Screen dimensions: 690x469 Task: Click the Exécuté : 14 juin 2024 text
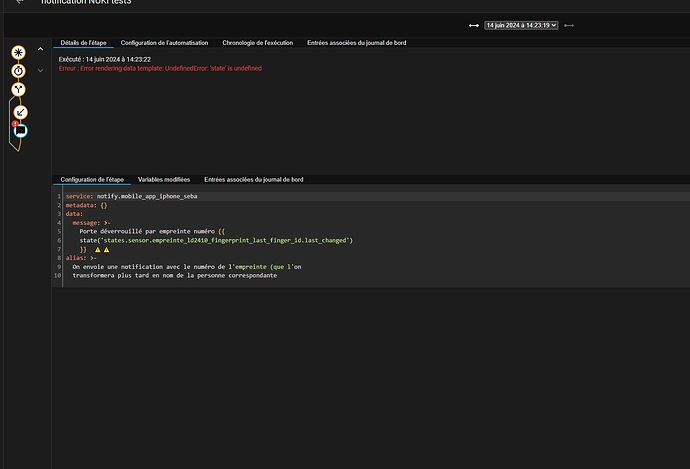105,59
